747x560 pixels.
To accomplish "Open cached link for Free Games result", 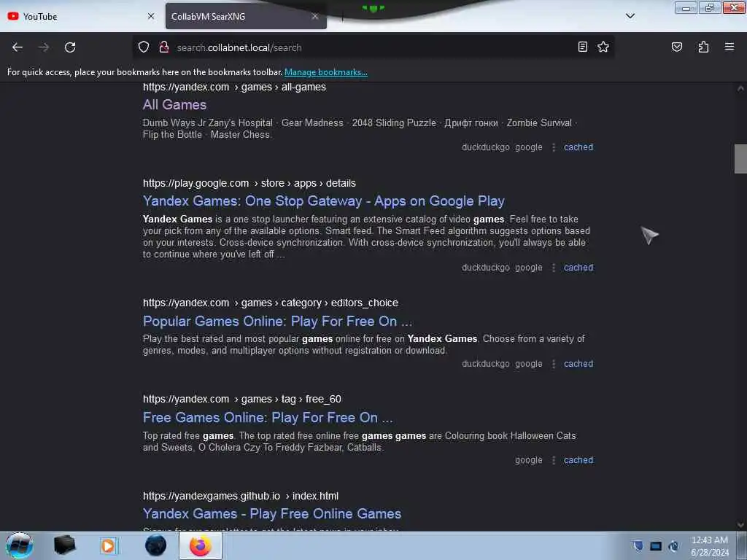I will point(578,460).
